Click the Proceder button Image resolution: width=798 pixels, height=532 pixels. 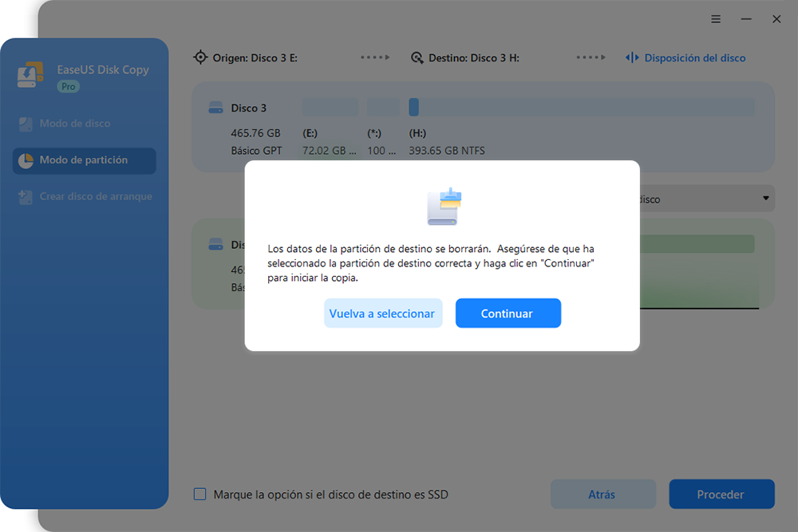721,494
